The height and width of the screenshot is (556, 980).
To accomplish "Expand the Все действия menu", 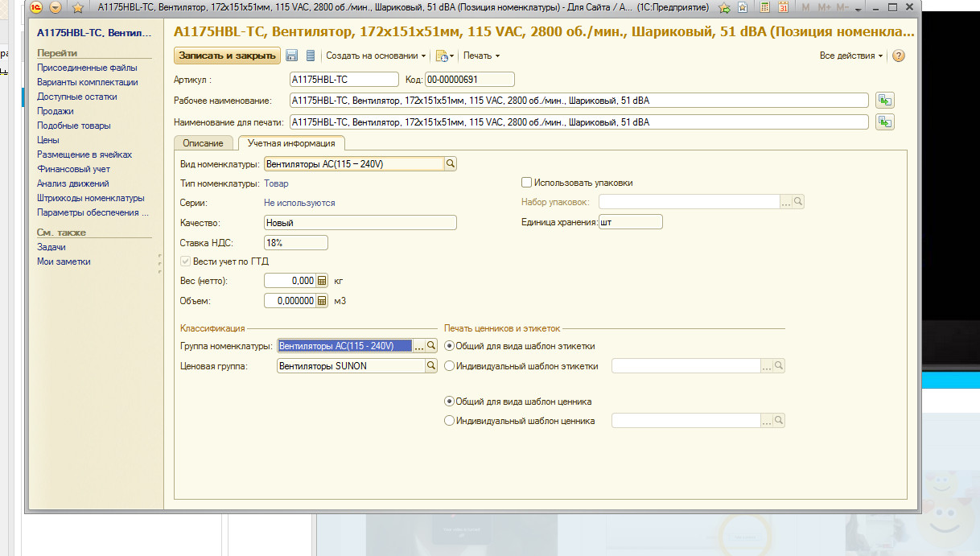I will point(851,56).
